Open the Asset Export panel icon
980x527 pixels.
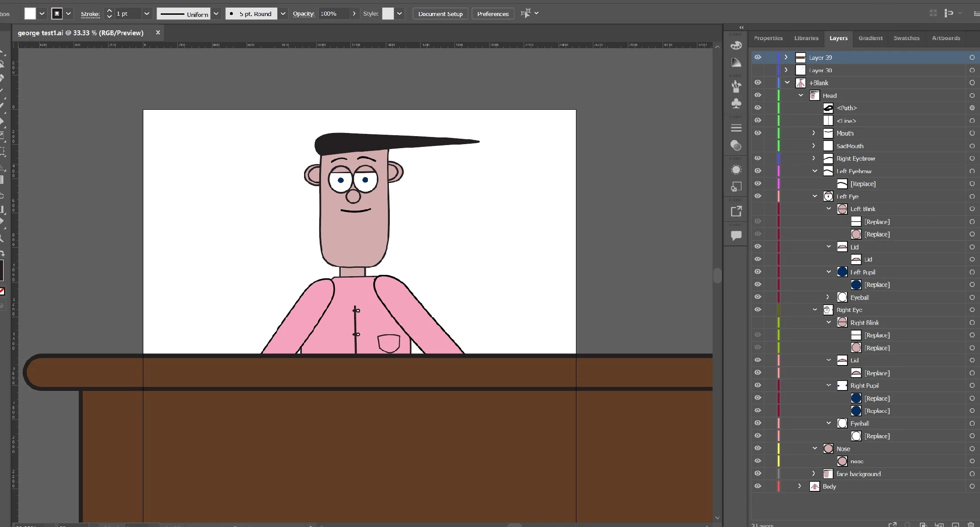tap(736, 211)
